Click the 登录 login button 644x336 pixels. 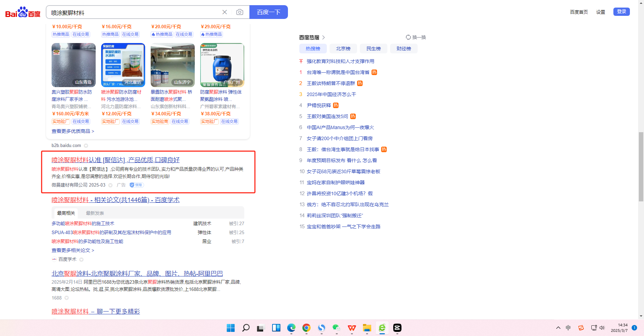point(621,12)
